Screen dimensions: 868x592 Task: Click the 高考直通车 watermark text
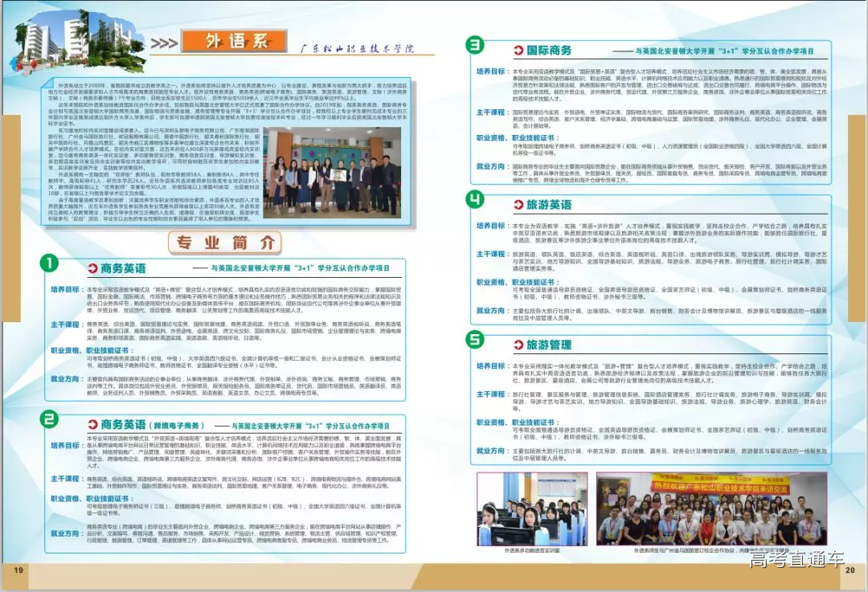pyautogui.click(x=796, y=560)
